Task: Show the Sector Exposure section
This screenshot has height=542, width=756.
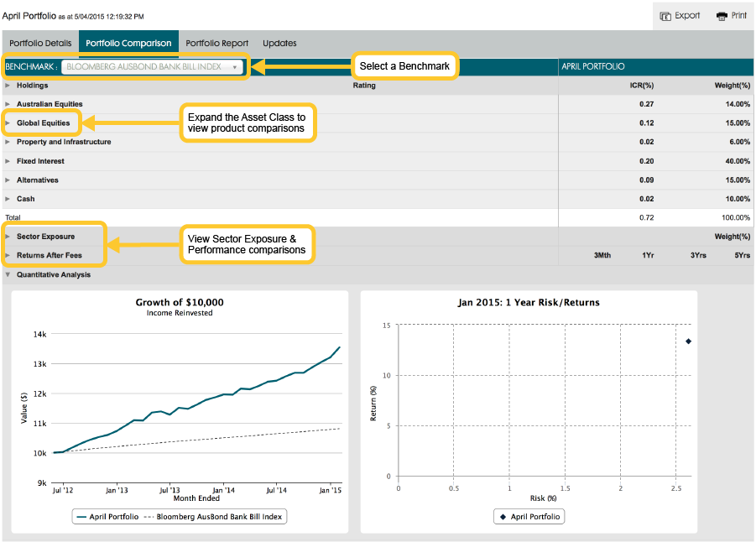Action: coord(8,237)
